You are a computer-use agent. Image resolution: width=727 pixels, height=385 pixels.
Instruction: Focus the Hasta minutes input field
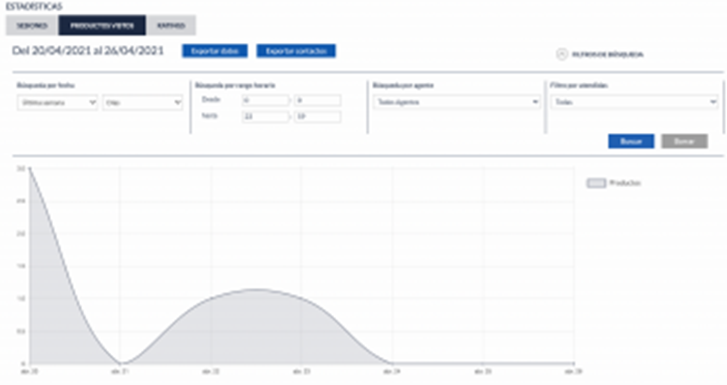[x=318, y=116]
